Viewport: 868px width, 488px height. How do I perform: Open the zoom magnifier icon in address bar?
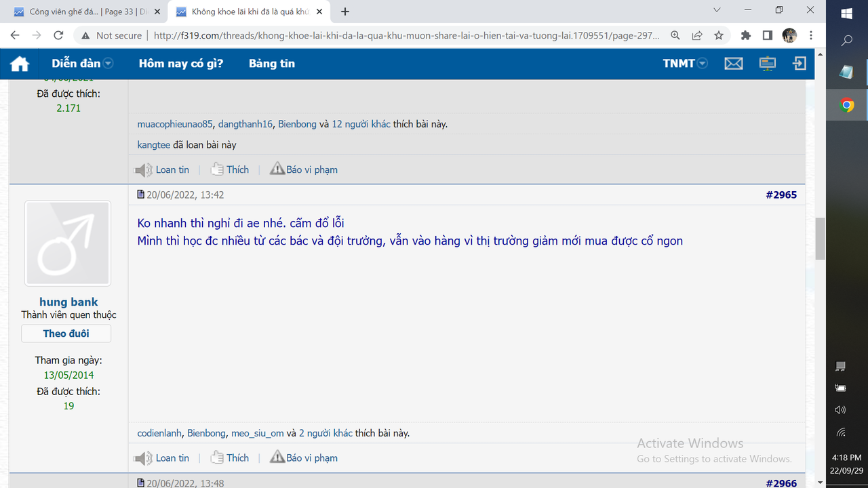(675, 35)
